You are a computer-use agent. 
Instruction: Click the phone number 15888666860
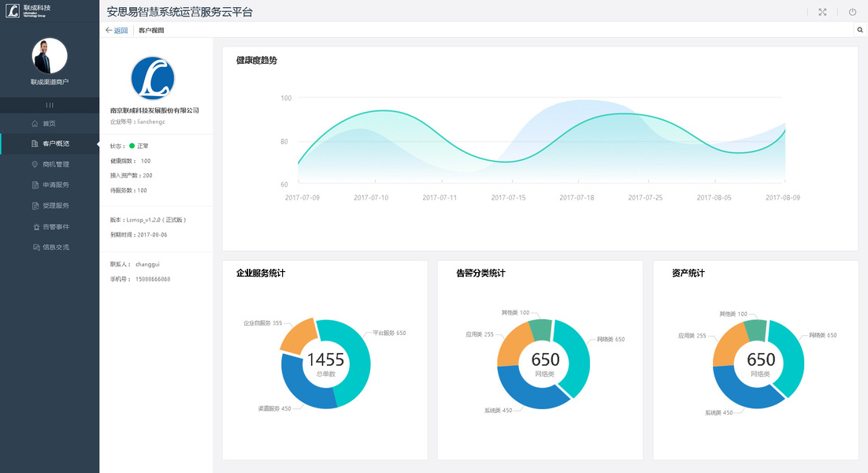[x=153, y=279]
